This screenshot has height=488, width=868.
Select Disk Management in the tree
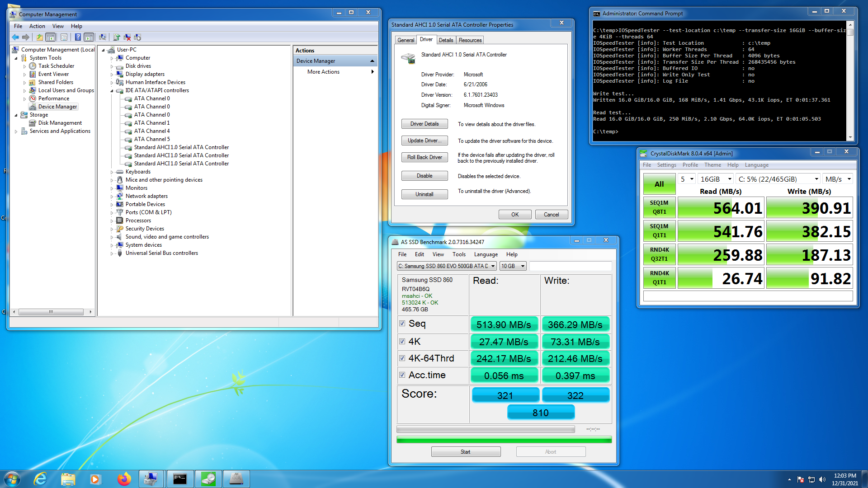[x=60, y=123]
